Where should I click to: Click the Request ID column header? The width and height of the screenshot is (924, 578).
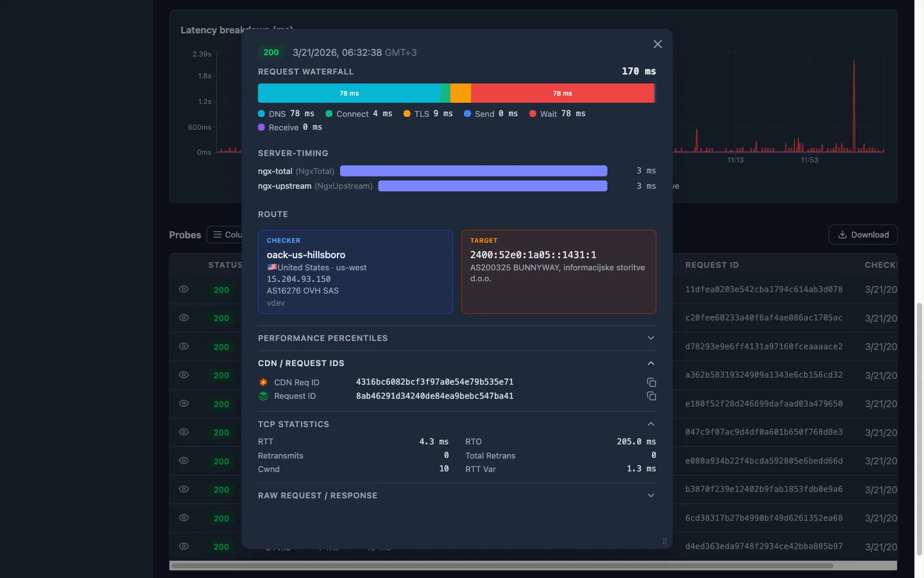712,265
